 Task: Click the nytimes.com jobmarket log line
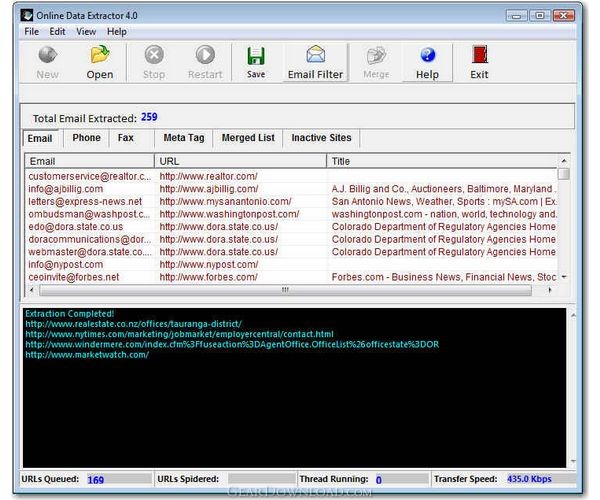179,334
